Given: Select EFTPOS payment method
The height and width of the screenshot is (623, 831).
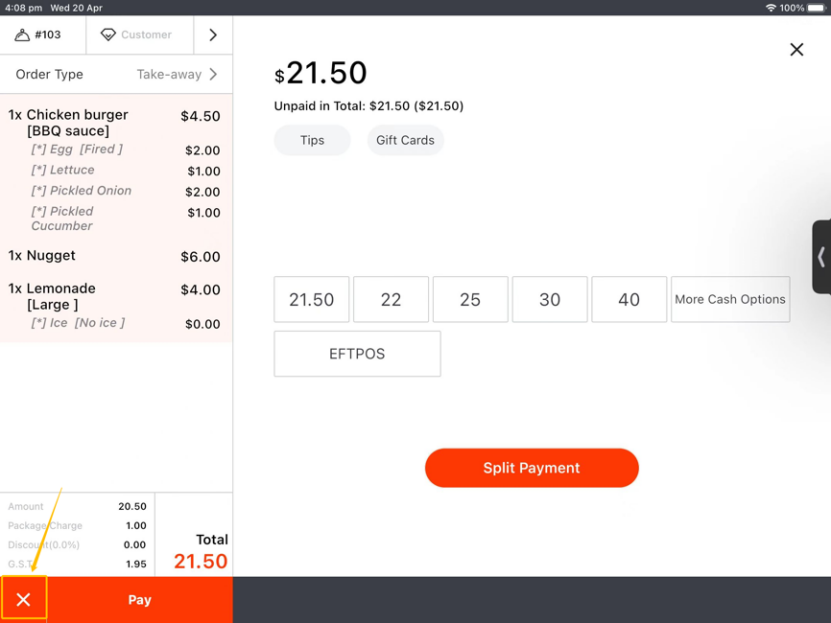Looking at the screenshot, I should pos(357,354).
